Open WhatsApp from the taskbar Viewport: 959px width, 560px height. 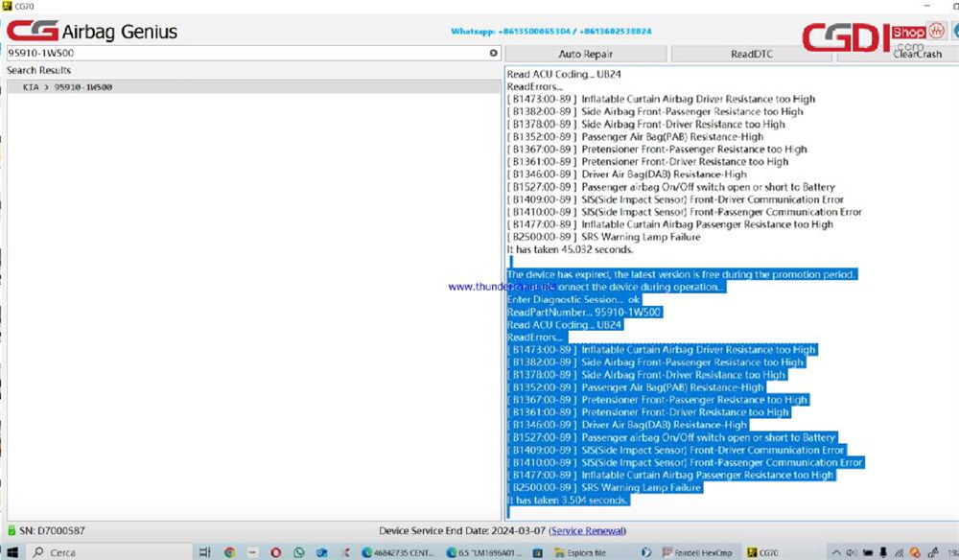pyautogui.click(x=298, y=552)
